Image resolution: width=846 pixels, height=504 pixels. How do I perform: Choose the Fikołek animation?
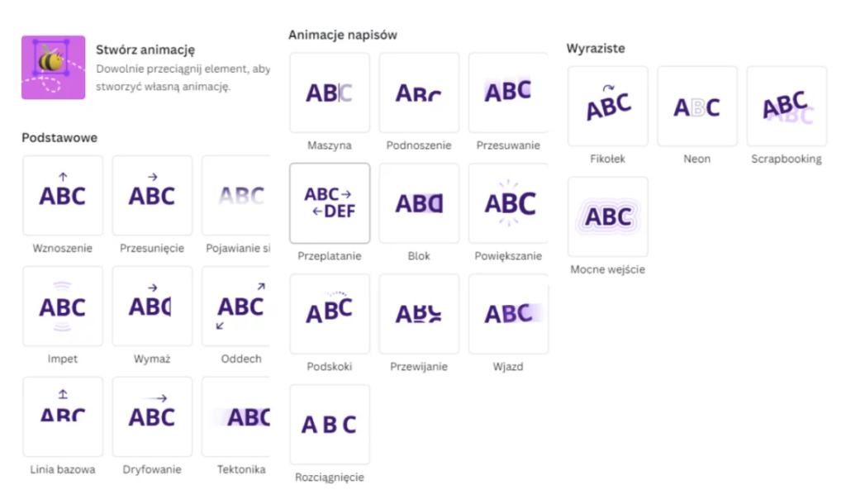(608, 107)
